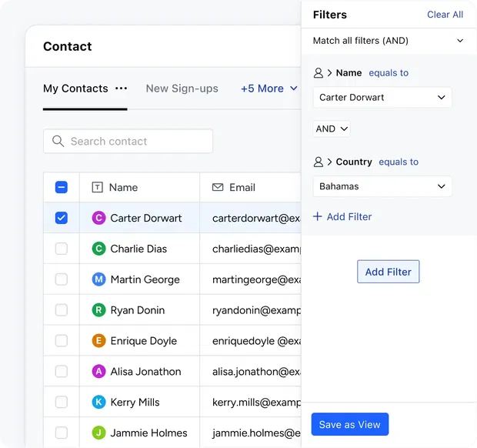Focus the Search contact input field
This screenshot has height=448, width=477.
pyautogui.click(x=128, y=141)
